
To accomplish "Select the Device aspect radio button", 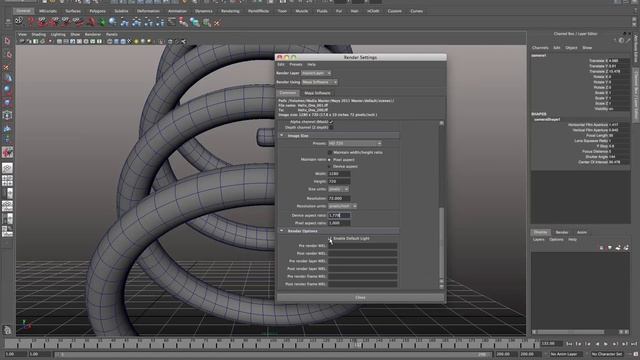I will (x=330, y=167).
